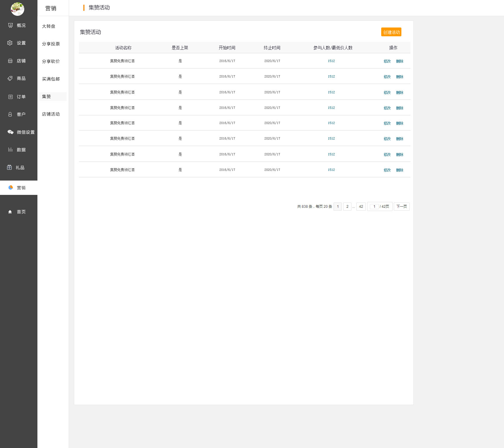Viewport: 504px width, 448px height.
Task: Open the 大转盘 submenu item
Action: [49, 26]
